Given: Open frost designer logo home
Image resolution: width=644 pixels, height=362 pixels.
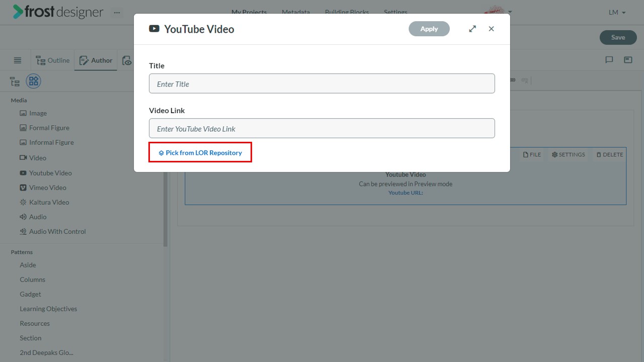Looking at the screenshot, I should coord(58,12).
